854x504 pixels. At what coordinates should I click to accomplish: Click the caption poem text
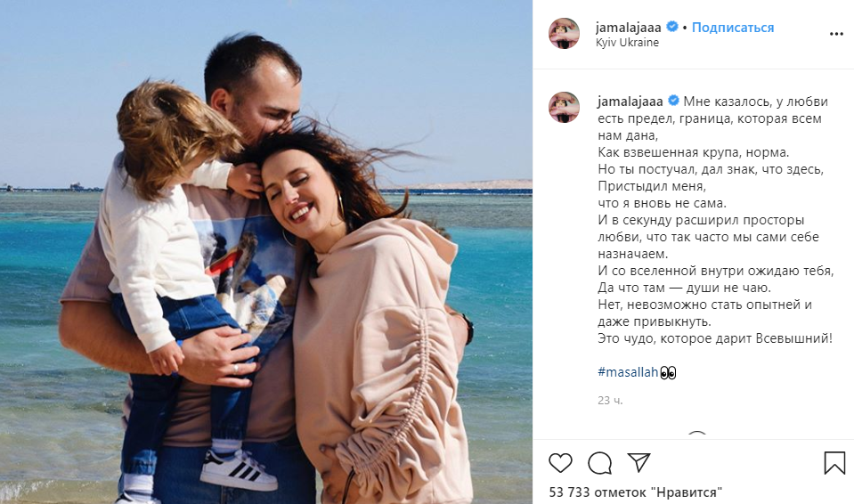(714, 220)
